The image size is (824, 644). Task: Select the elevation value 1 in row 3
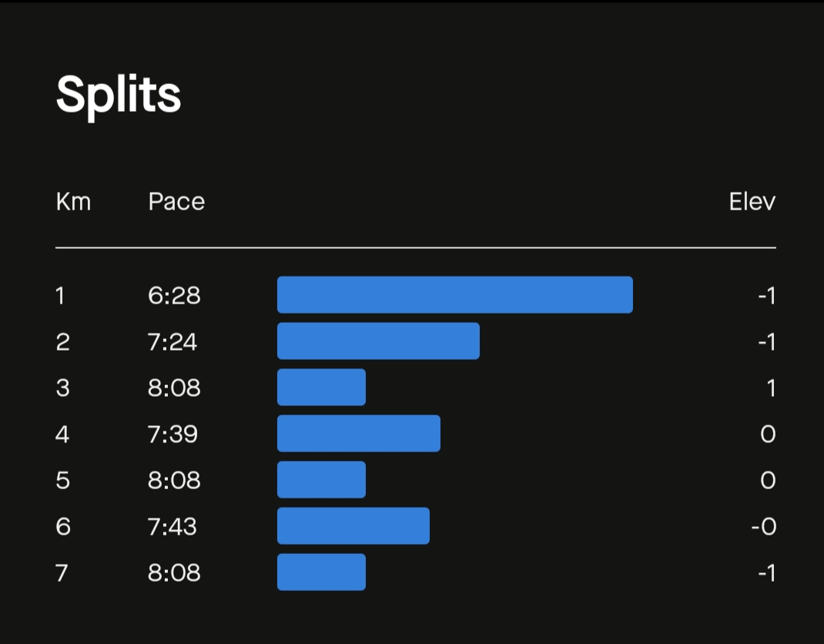(771, 388)
